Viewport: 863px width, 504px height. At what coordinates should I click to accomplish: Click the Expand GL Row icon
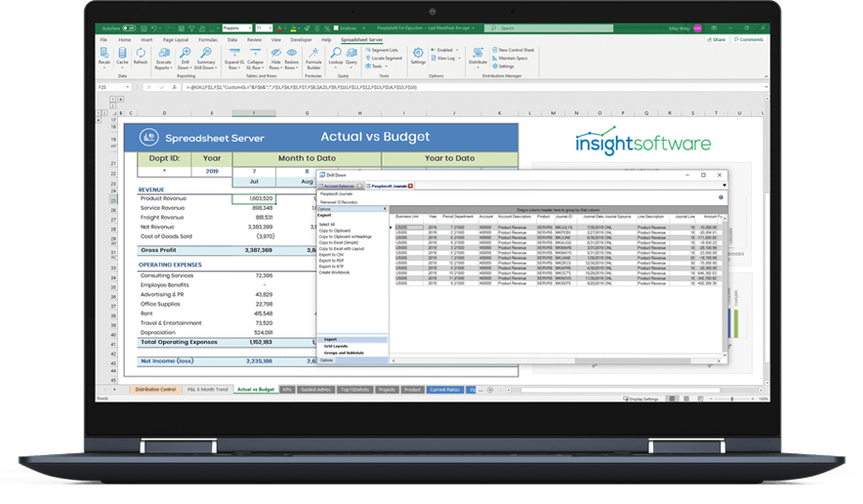point(235,53)
